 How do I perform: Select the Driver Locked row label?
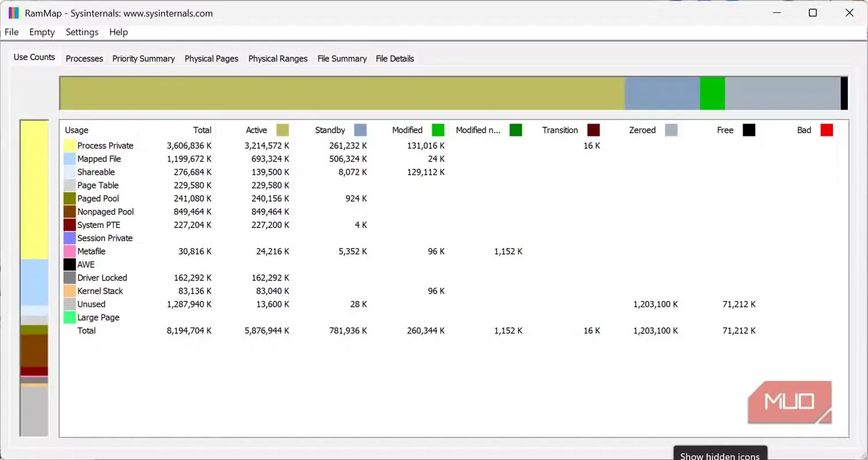102,278
